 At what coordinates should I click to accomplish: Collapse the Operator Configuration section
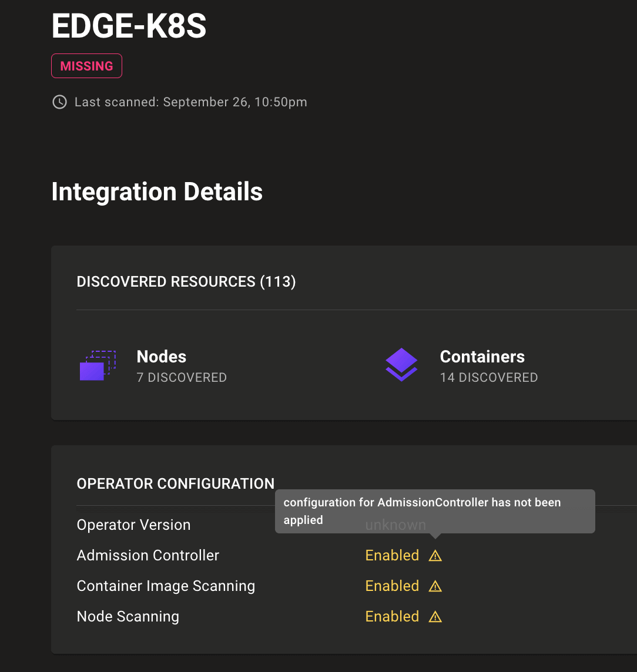175,483
